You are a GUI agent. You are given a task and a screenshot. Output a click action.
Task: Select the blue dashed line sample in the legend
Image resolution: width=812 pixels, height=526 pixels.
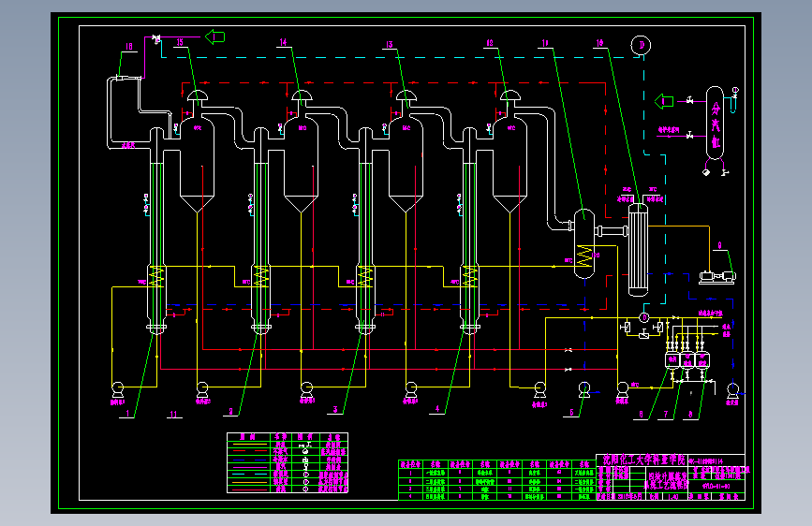(250, 460)
